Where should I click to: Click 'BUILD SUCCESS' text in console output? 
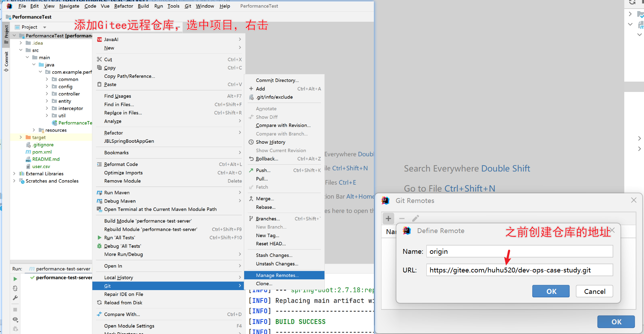pos(300,322)
